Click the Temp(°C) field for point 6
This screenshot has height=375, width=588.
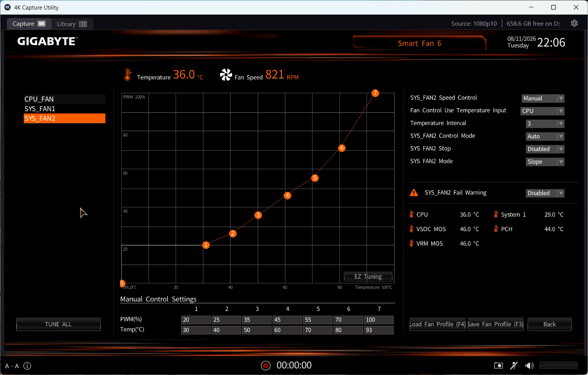point(348,330)
